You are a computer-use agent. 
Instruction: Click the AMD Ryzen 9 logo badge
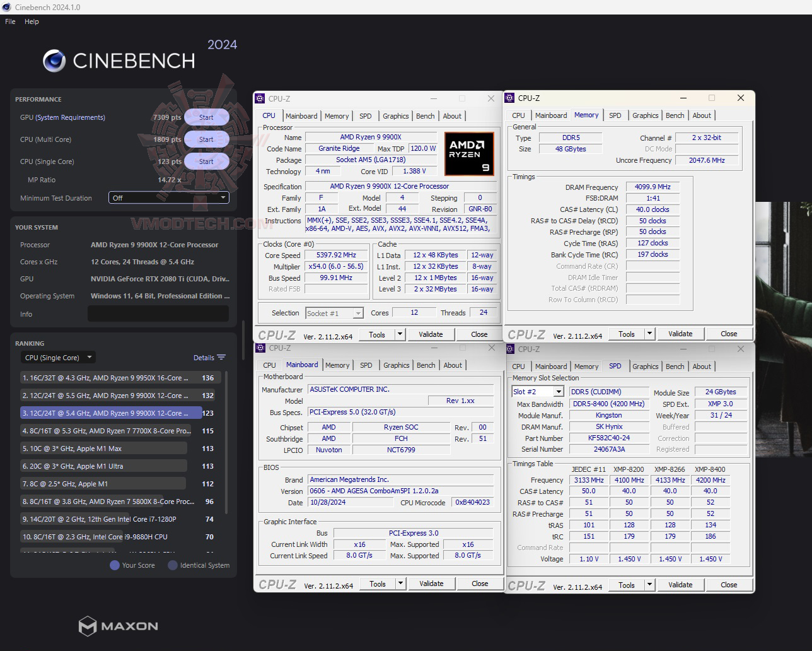tap(468, 153)
